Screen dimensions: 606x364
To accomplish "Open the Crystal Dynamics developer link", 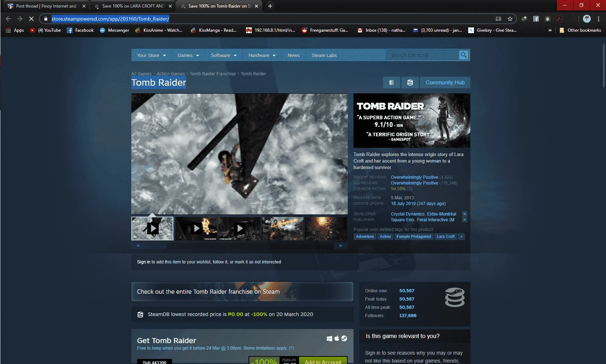I will tap(408, 214).
